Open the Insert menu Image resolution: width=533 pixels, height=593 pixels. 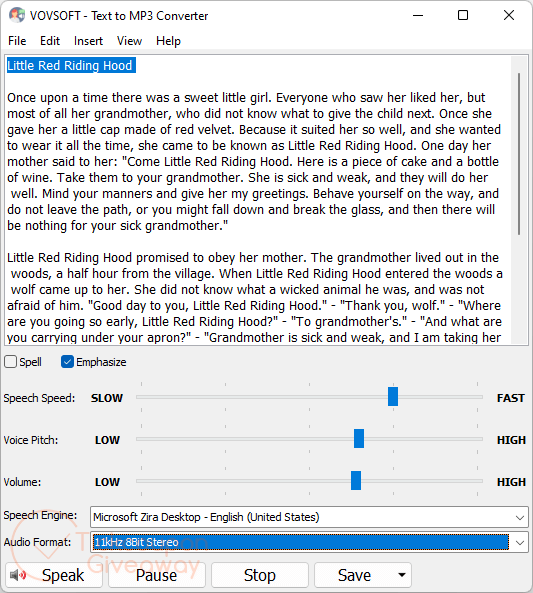88,41
